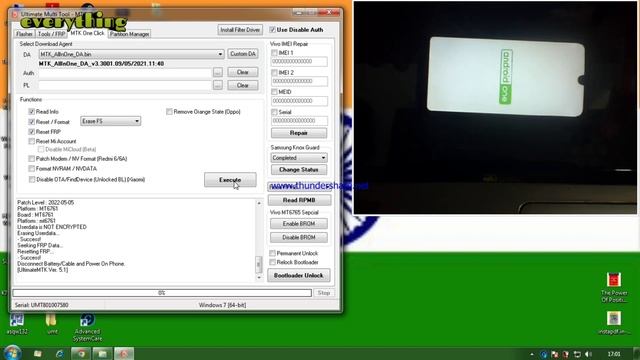640x360 pixels.
Task: Open the umt folder on the desktop
Action: [x=52, y=324]
